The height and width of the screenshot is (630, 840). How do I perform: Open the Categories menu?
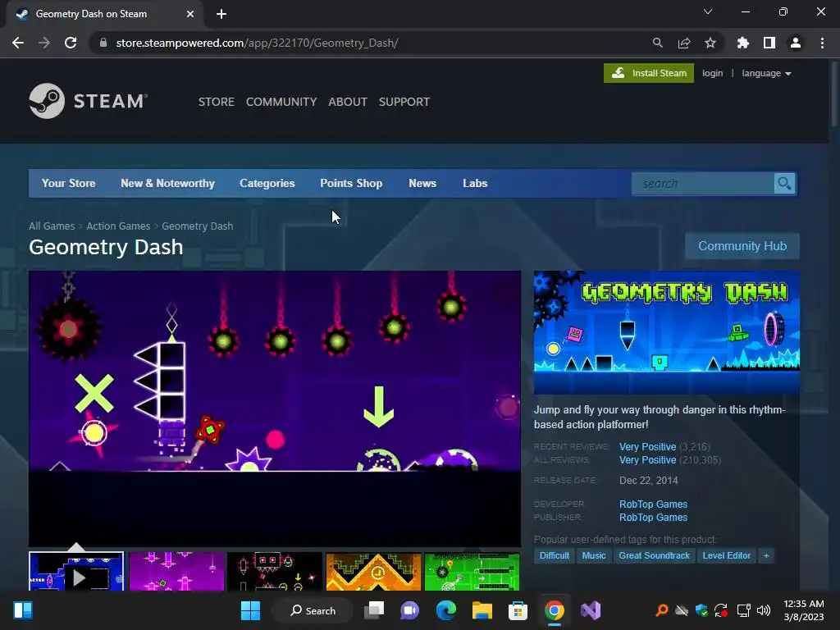tap(267, 183)
